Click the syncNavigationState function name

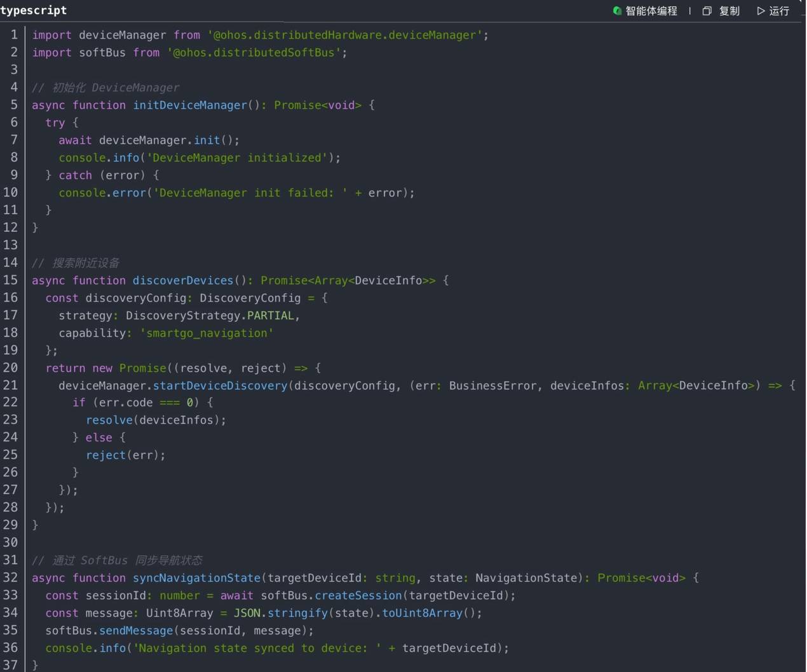pyautogui.click(x=196, y=578)
